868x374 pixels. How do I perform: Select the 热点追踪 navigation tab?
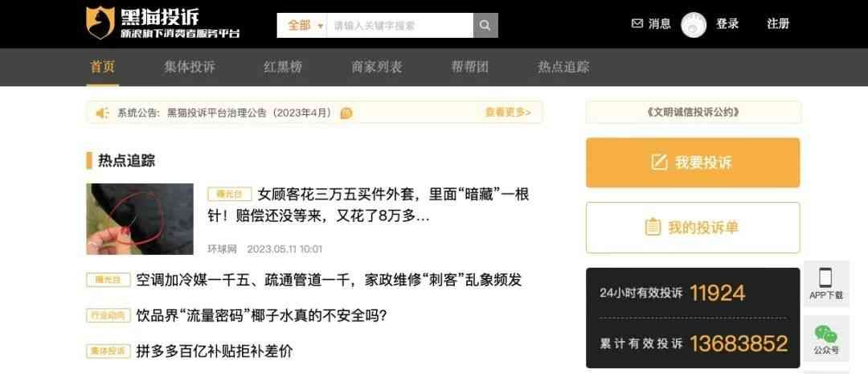click(x=563, y=67)
